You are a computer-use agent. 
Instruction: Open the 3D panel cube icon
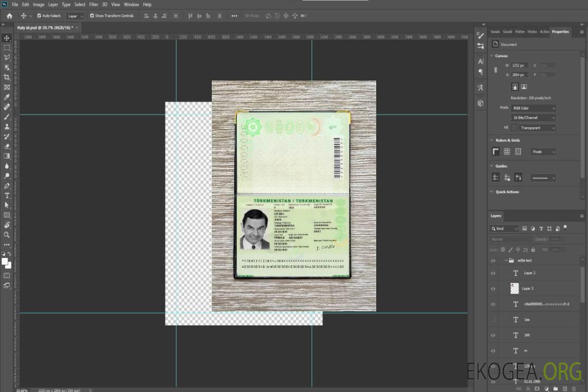(x=481, y=103)
